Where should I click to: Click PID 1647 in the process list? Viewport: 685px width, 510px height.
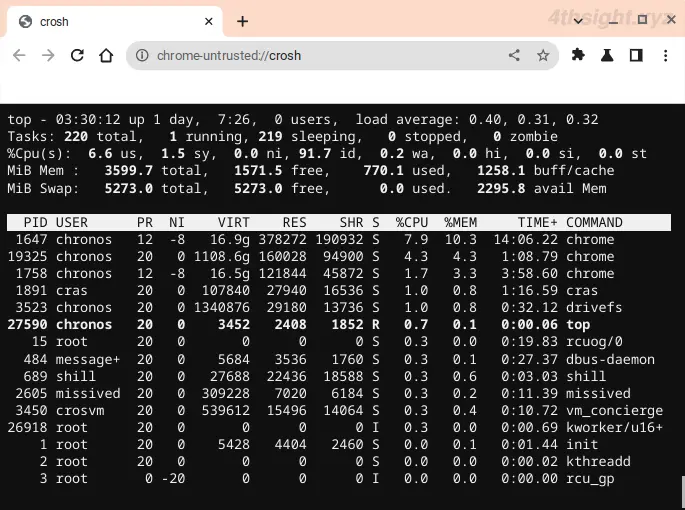[x=31, y=239]
